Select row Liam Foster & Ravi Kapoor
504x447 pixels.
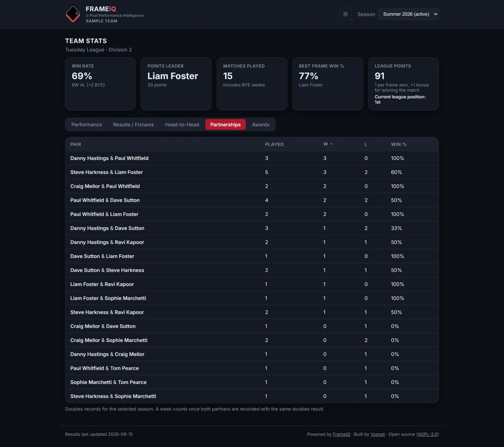click(x=252, y=284)
